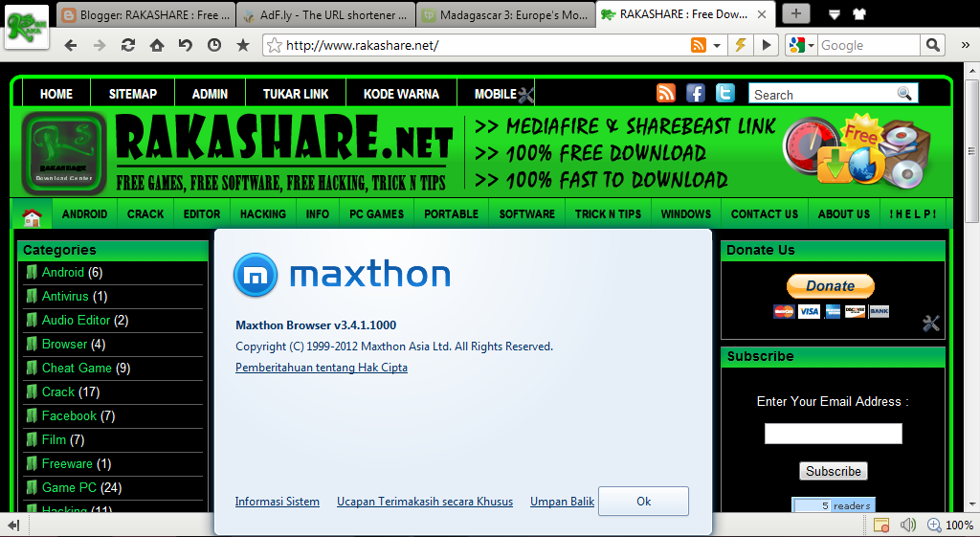
Task: Toggle the lightning bolt core mode icon
Action: (741, 45)
